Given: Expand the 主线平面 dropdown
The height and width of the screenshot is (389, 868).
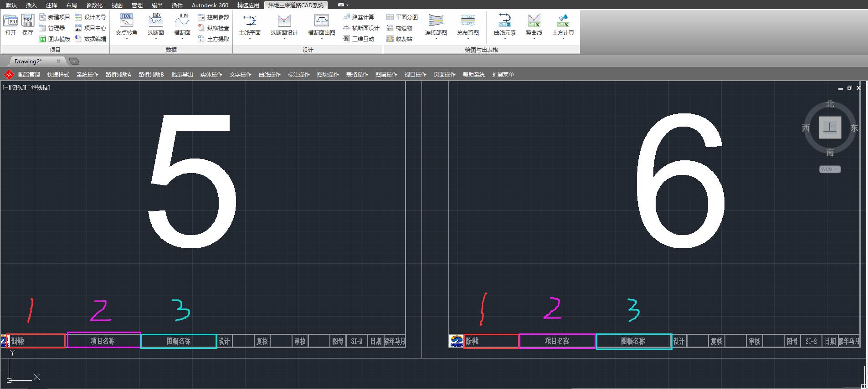Looking at the screenshot, I should tap(250, 38).
